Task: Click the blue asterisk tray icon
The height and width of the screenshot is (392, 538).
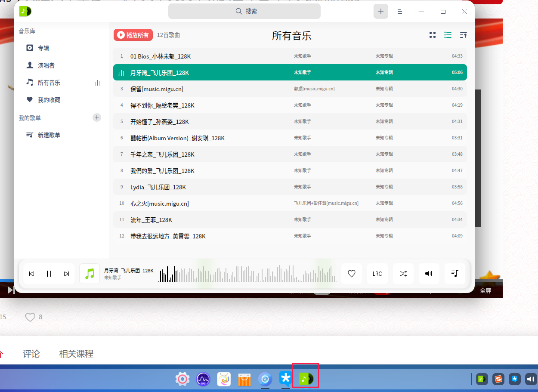Action: pyautogui.click(x=515, y=379)
